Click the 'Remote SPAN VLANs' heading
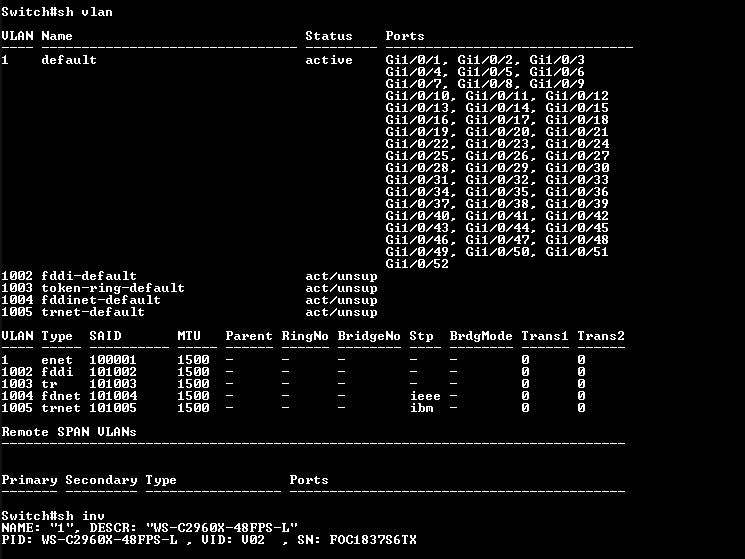Image resolution: width=745 pixels, height=559 pixels. click(69, 432)
